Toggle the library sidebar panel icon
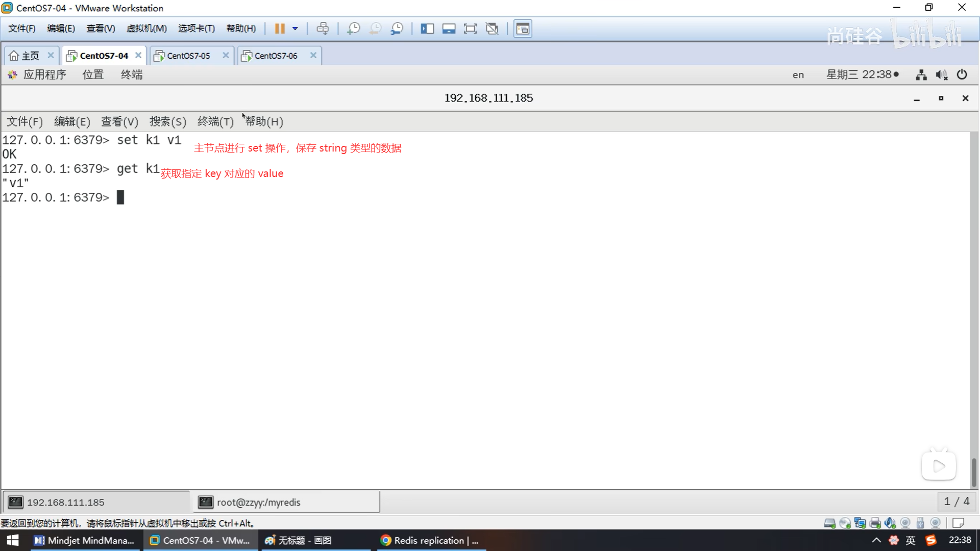This screenshot has height=551, width=980. [x=427, y=29]
